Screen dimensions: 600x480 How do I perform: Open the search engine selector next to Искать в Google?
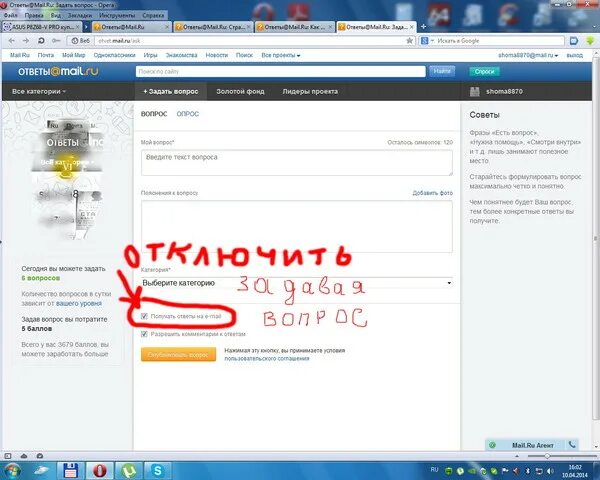coord(427,41)
